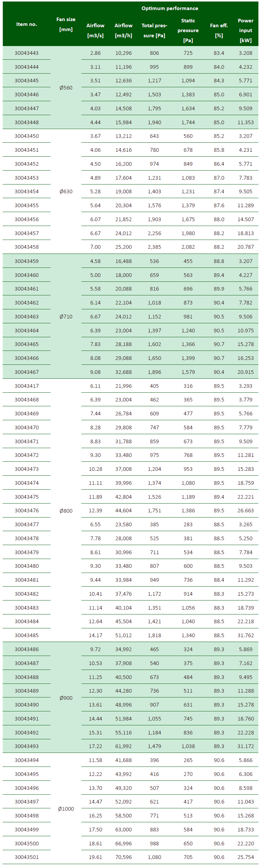The width and height of the screenshot is (261, 868).
Task: Select item number 30043501
Action: [x=27, y=857]
